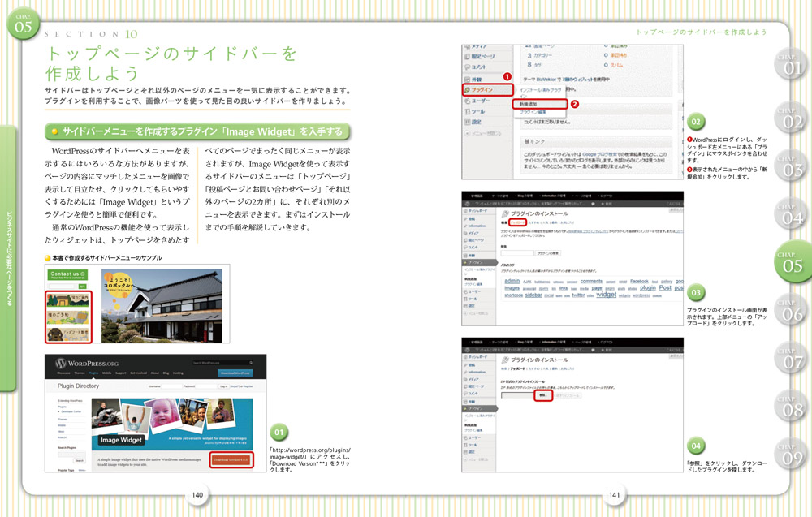The height and width of the screenshot is (517, 812).
Task: Click the 'Facebook' popular tag link
Action: pyautogui.click(x=639, y=282)
